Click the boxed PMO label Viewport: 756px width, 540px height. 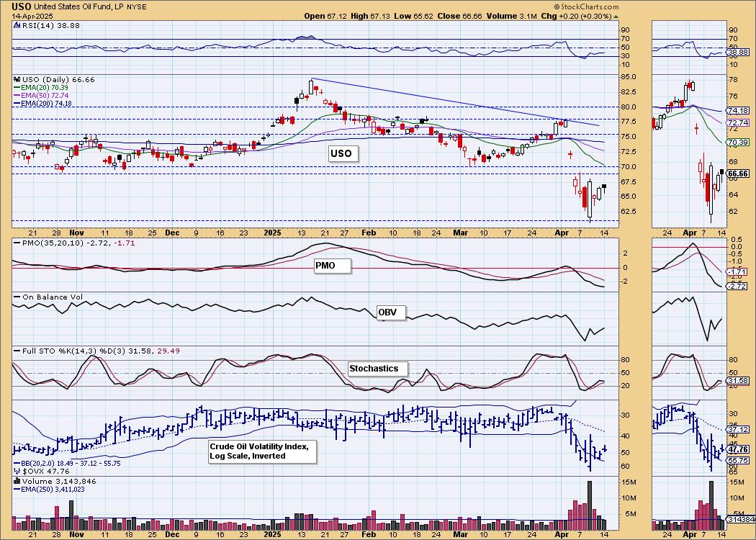(332, 266)
